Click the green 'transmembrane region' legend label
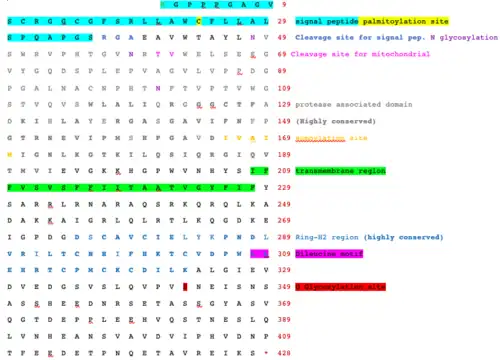500x360 pixels. (x=340, y=171)
